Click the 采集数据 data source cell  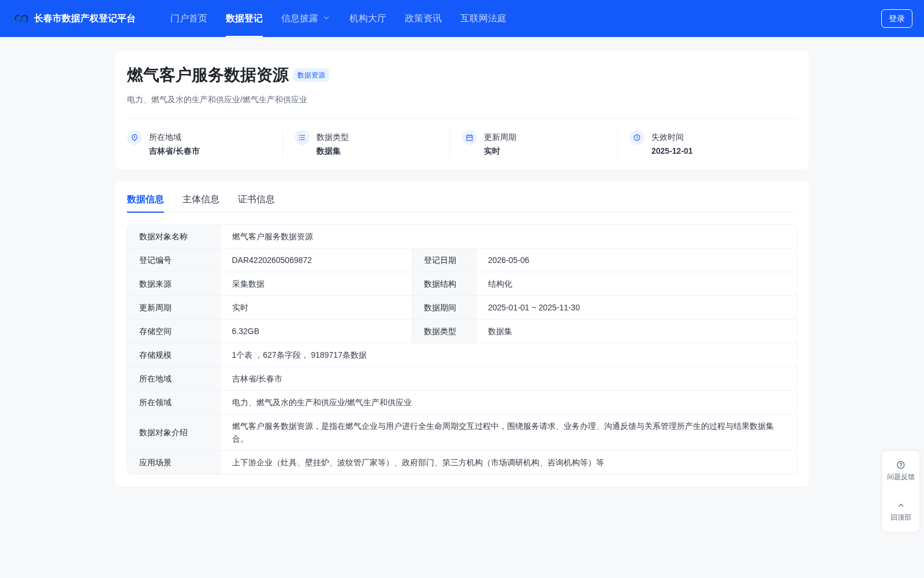tap(248, 284)
